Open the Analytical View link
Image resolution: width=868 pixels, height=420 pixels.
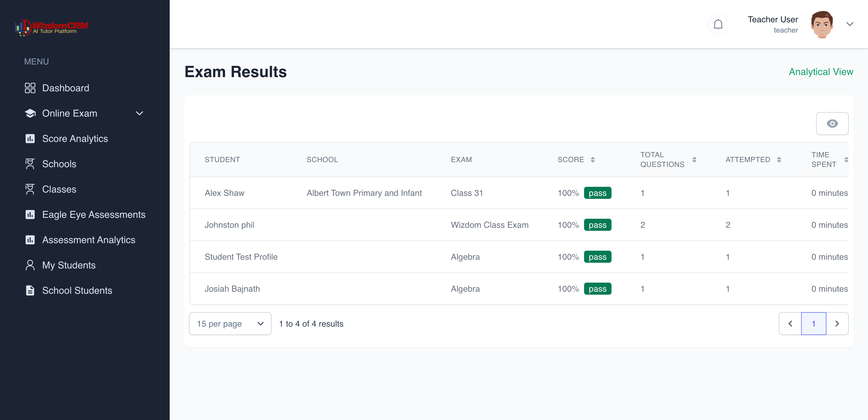tap(821, 72)
